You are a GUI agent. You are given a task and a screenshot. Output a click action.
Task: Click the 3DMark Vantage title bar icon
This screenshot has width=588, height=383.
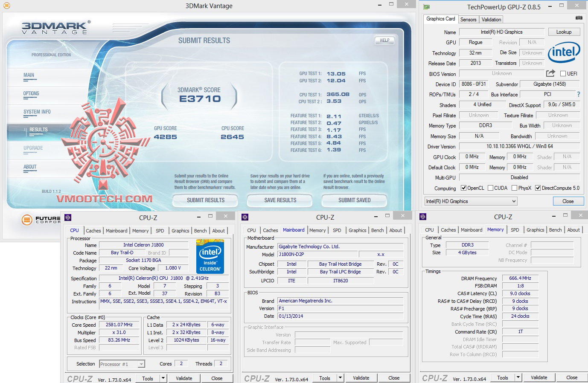[x=6, y=6]
